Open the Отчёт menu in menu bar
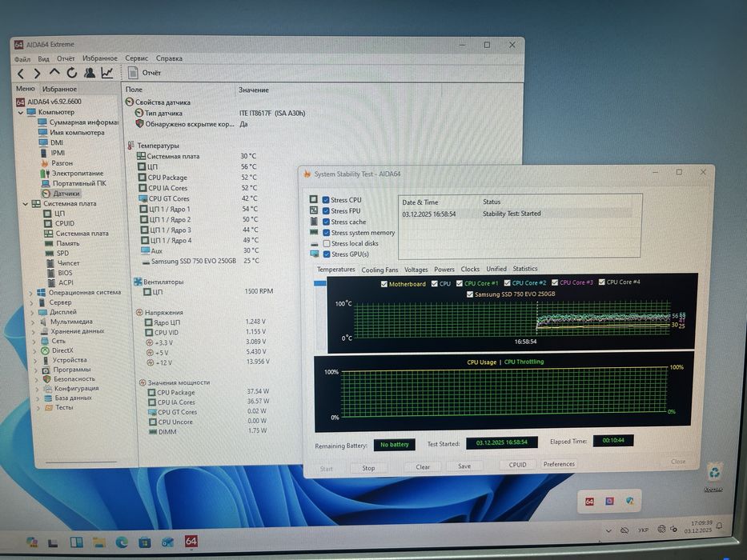 point(66,58)
